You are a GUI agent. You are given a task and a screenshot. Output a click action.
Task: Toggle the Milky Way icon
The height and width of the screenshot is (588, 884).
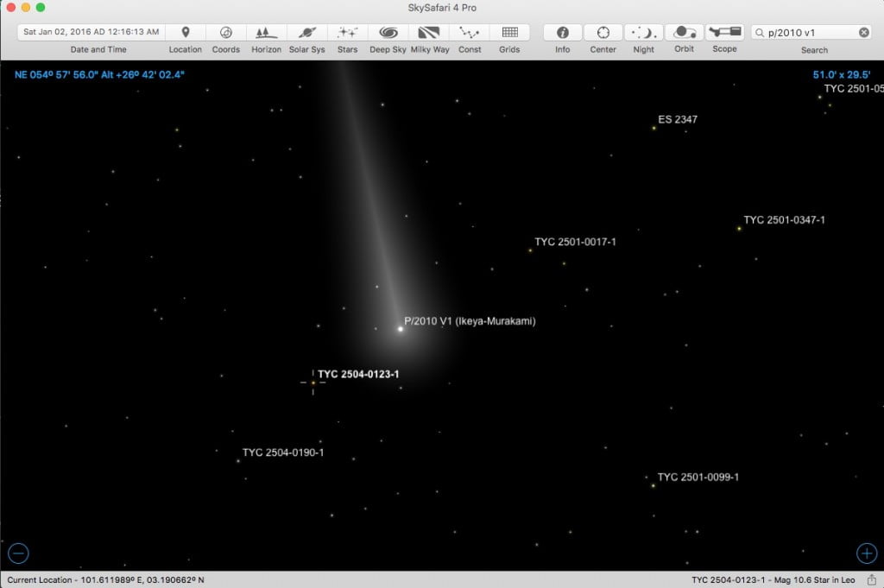coord(429,32)
